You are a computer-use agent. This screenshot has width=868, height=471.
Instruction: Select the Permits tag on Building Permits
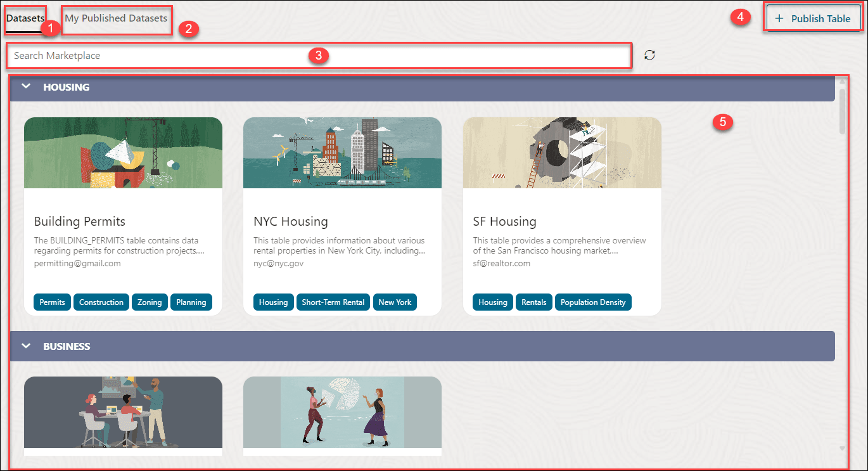pyautogui.click(x=52, y=302)
